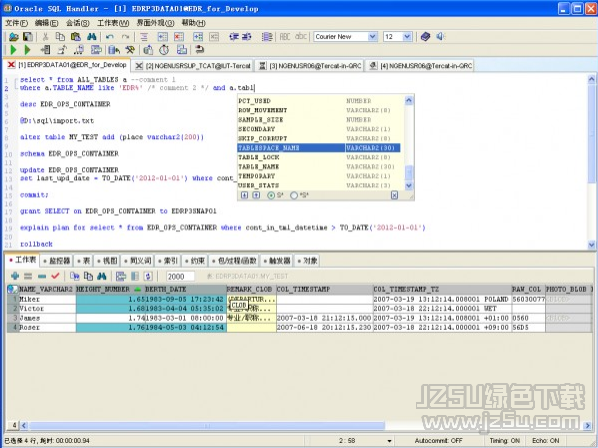Select the *S* contains match radio button

coord(294,195)
